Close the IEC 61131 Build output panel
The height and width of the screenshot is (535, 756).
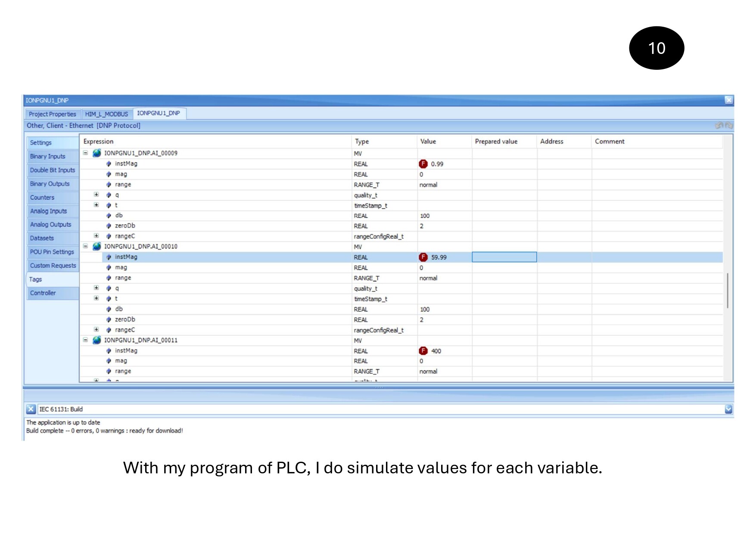tap(31, 409)
